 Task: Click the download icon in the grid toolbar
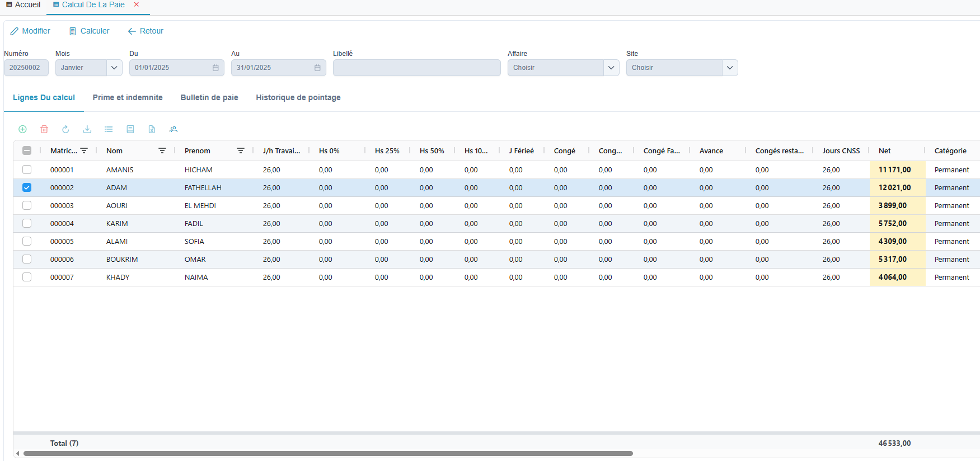[87, 129]
